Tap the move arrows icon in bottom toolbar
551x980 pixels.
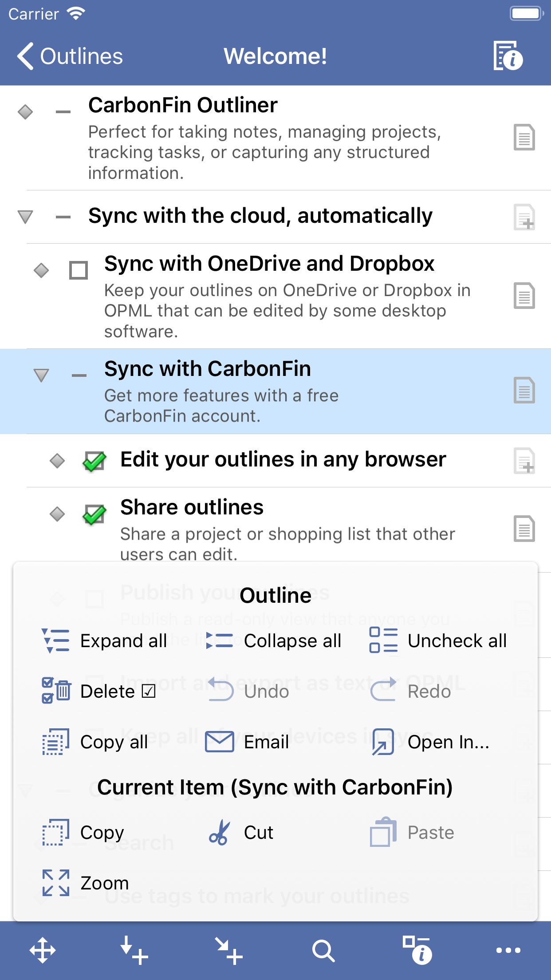click(43, 951)
